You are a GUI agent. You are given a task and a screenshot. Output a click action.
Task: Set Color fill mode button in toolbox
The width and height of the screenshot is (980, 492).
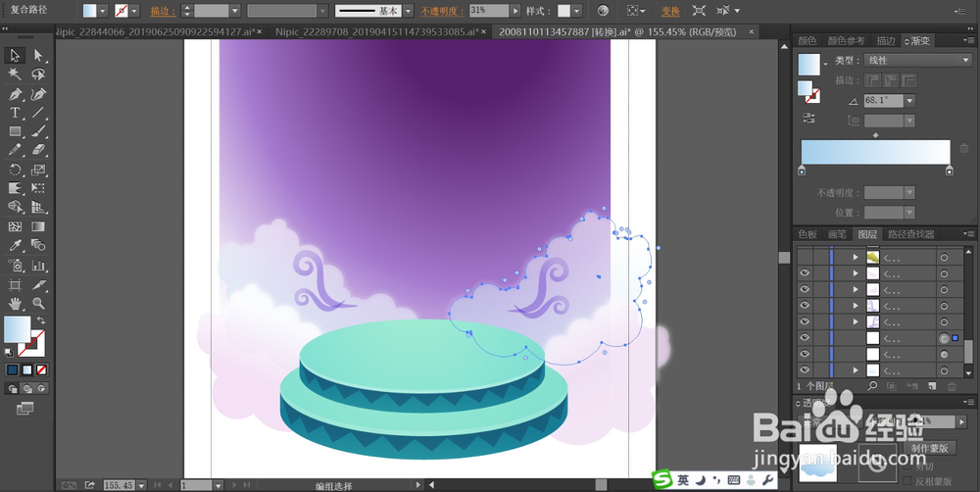click(x=13, y=370)
